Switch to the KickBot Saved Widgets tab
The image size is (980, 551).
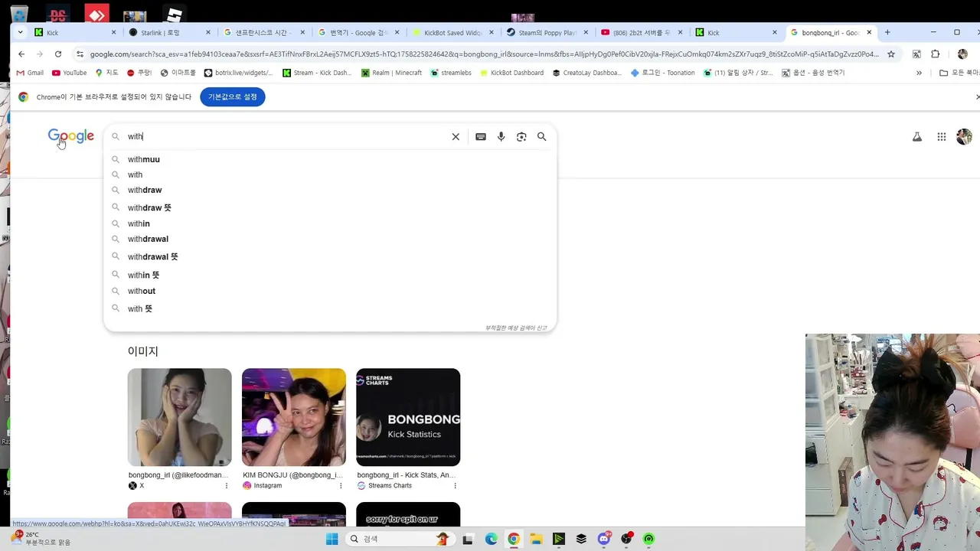click(x=452, y=33)
